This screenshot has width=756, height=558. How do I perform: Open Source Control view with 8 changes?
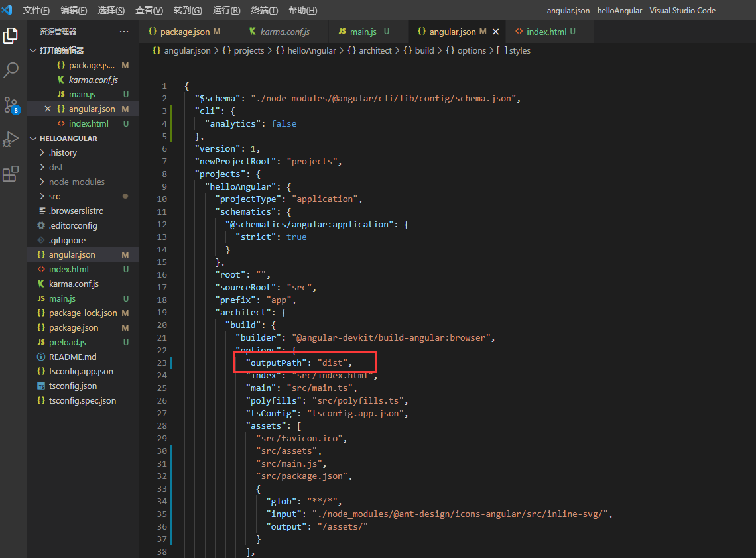[11, 105]
